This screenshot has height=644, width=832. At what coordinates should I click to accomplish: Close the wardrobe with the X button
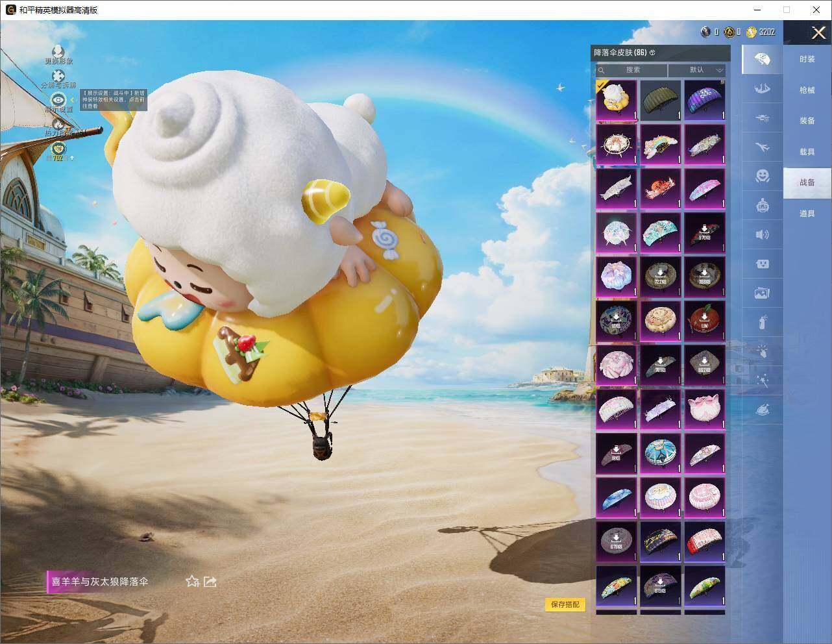(x=818, y=32)
